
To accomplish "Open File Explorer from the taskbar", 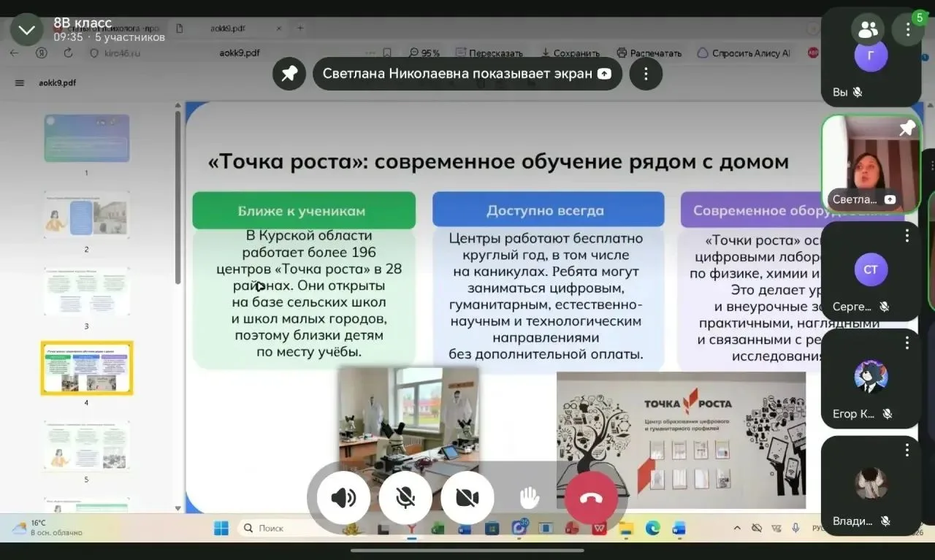I will click(626, 528).
